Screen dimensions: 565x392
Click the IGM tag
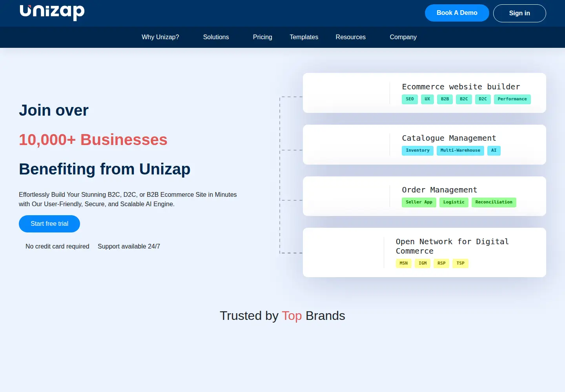[423, 263]
